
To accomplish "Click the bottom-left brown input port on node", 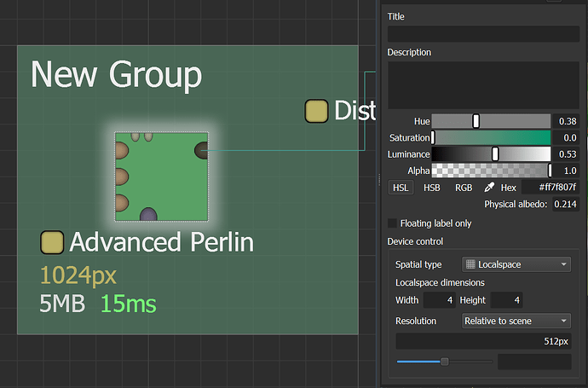I will pos(120,203).
